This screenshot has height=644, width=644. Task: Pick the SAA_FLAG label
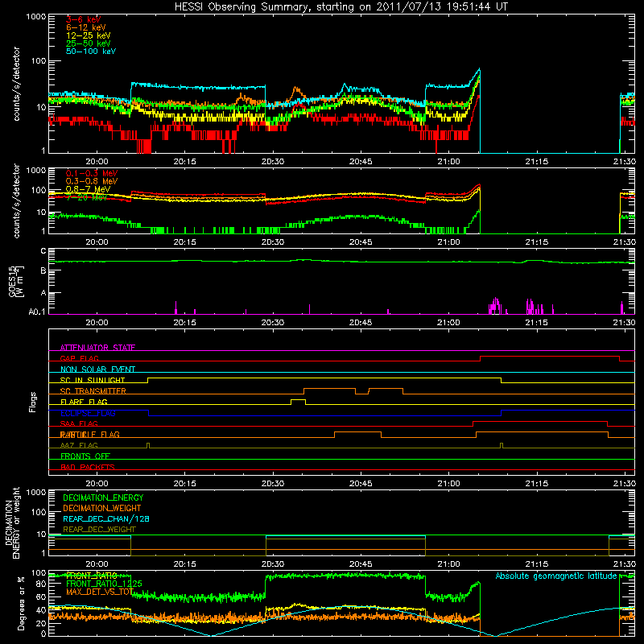79,423
